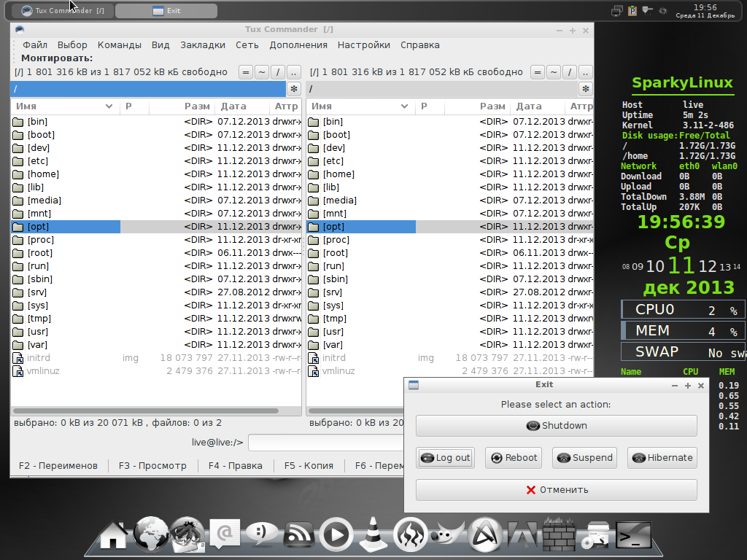Click the vmlinuz link icon in left panel
Image resolution: width=747 pixels, height=560 pixels.
pos(18,371)
